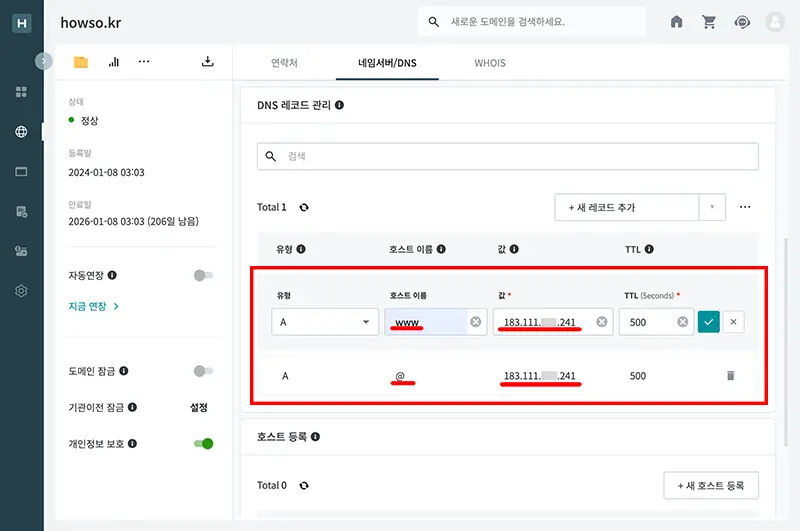800x531 pixels.
Task: Click info icon beside 개인정보 보호
Action: (x=132, y=443)
